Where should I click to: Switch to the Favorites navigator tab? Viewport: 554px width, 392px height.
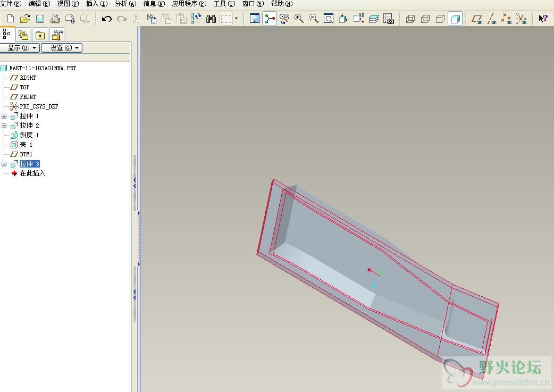pyautogui.click(x=40, y=35)
